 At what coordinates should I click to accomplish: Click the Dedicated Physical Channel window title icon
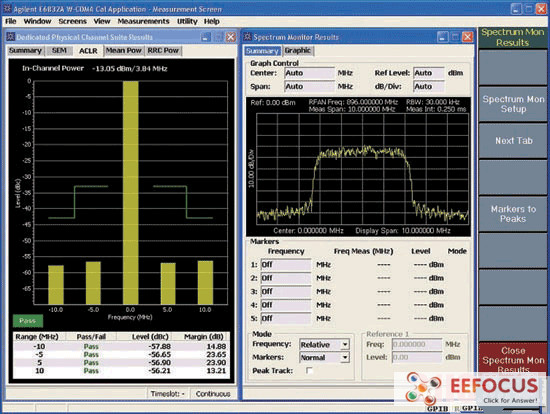[x=11, y=36]
